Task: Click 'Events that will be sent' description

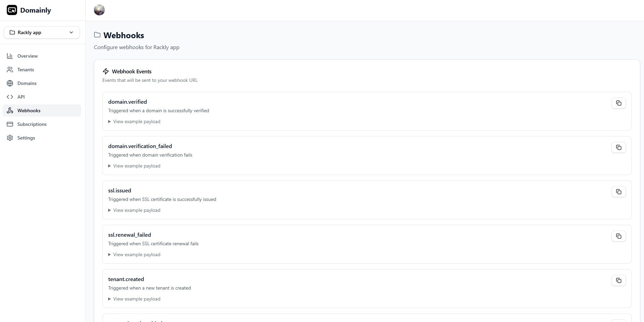Action: pyautogui.click(x=150, y=80)
